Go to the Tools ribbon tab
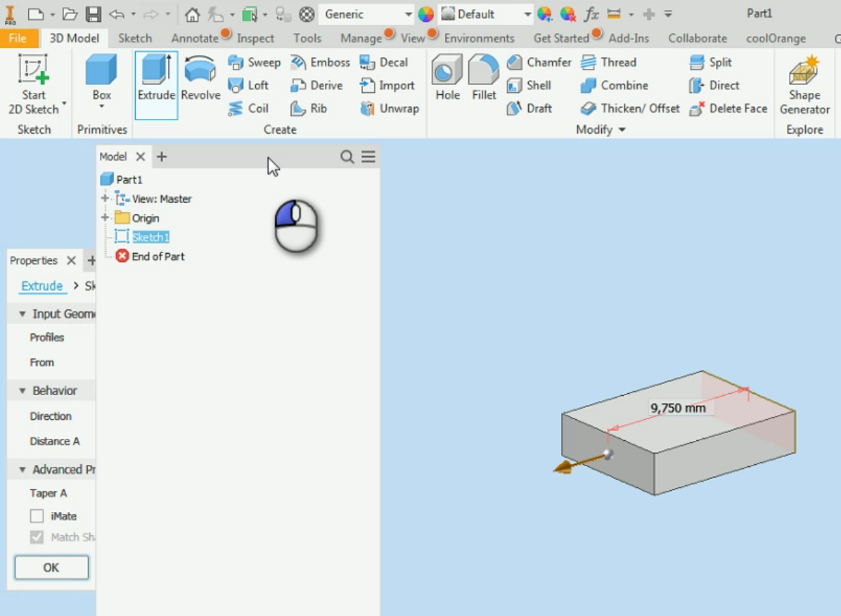This screenshot has height=616, width=841. tap(307, 38)
